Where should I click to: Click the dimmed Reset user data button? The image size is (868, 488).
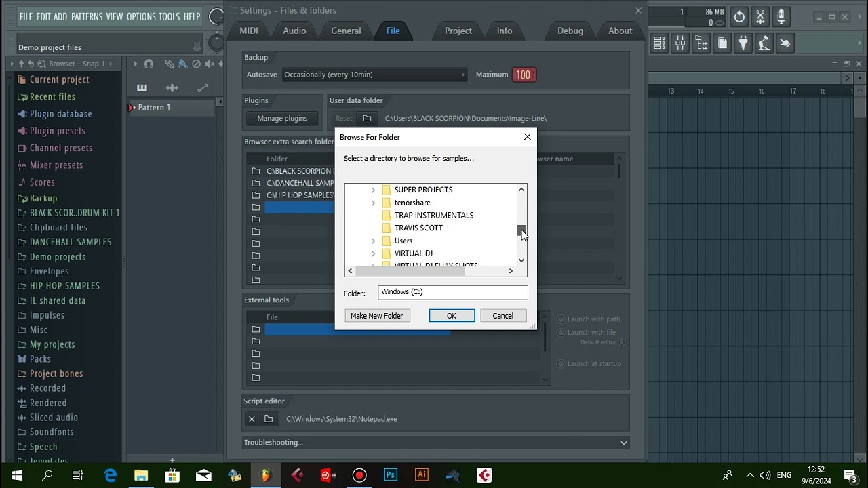click(x=344, y=118)
